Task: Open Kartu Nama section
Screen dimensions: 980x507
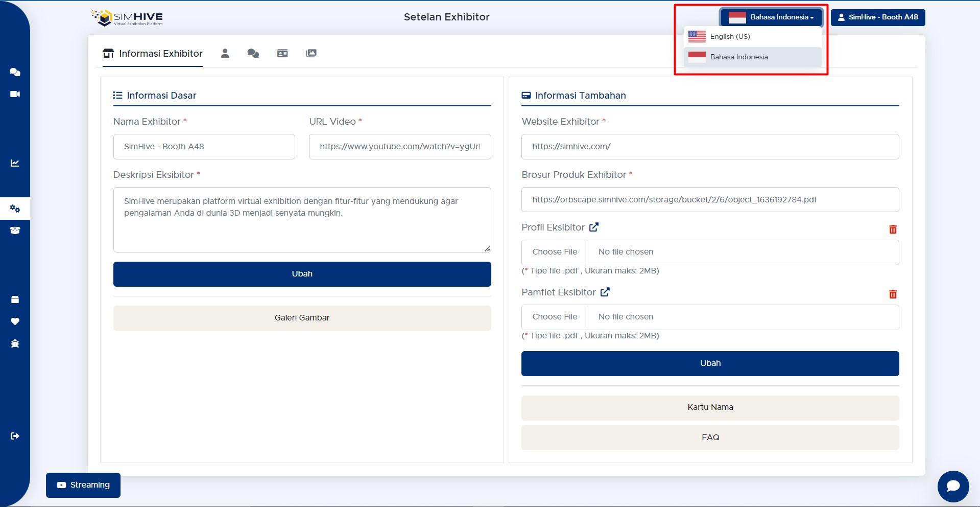Action: click(x=710, y=408)
